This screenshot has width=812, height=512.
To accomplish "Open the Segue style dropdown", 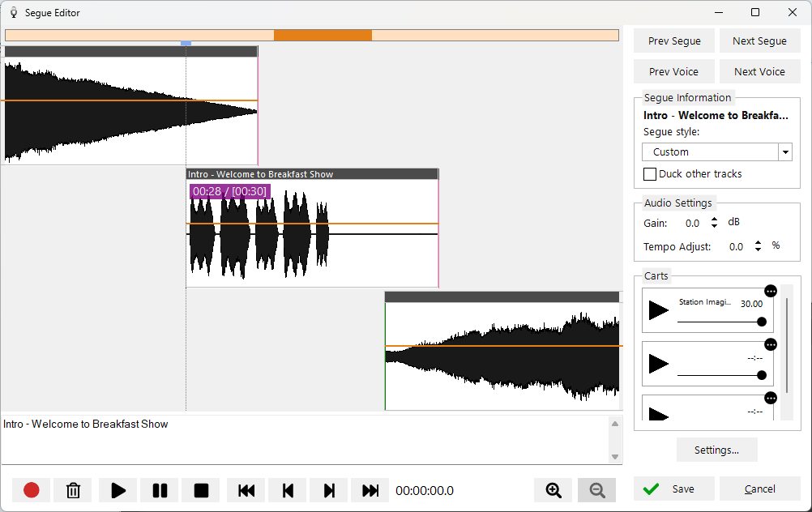I will [x=785, y=152].
